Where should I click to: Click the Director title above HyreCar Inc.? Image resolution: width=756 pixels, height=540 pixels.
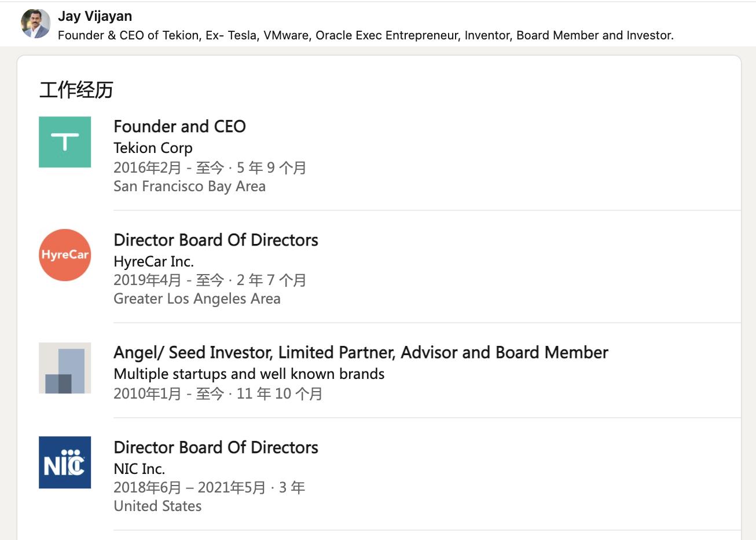215,240
